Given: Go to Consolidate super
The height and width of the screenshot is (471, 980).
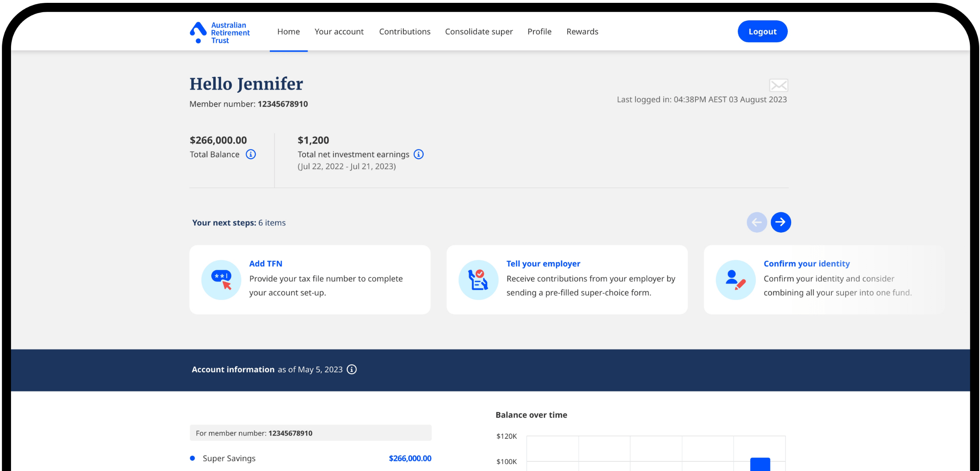Looking at the screenshot, I should [x=479, y=31].
